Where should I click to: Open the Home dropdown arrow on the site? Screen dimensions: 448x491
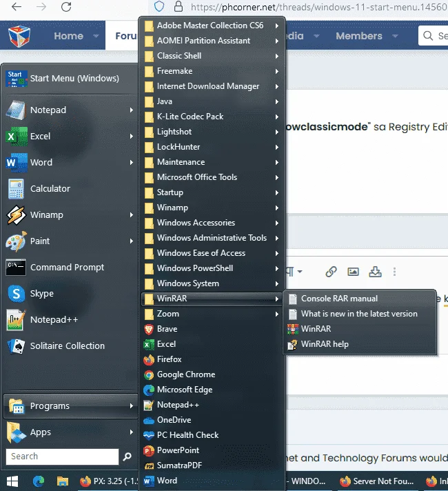pos(96,36)
